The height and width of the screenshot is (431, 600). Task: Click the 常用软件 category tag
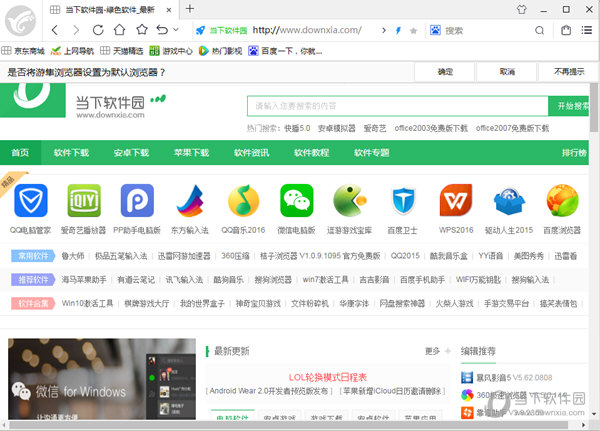click(x=33, y=256)
